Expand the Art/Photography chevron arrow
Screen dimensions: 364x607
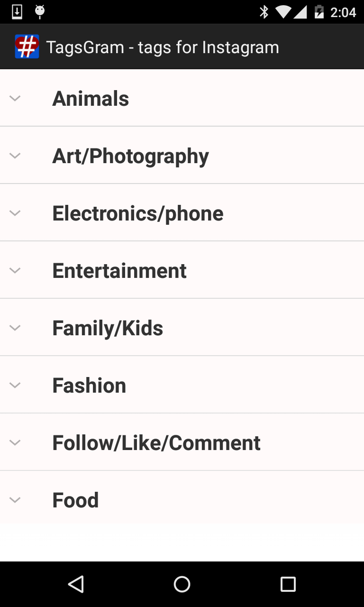15,156
